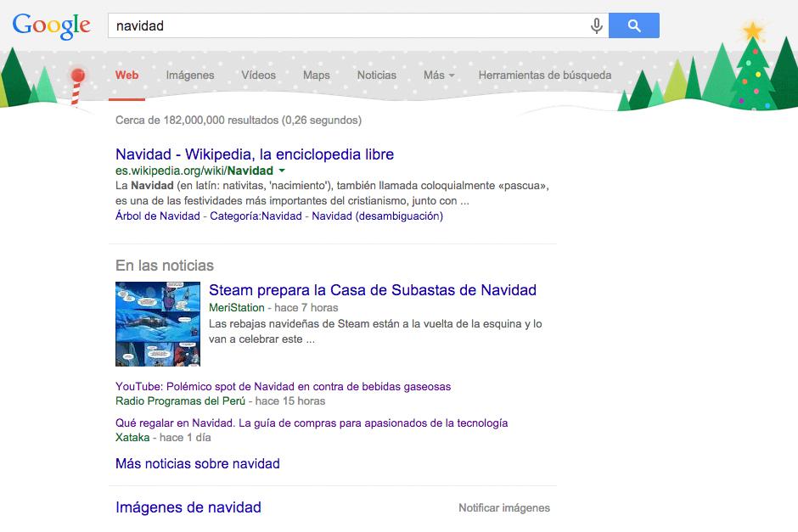Open Árbol de Navidad sitelink
The height and width of the screenshot is (532, 798).
(x=158, y=216)
